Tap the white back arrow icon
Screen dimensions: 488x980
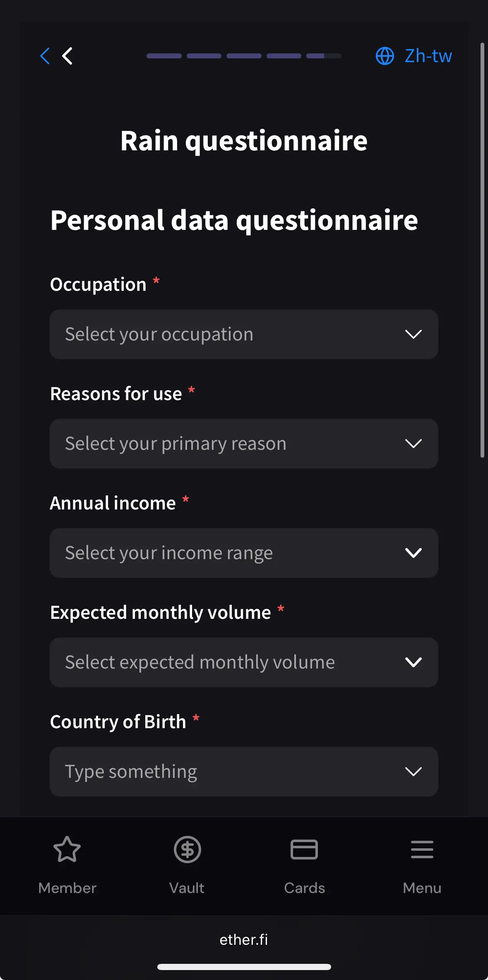(67, 56)
